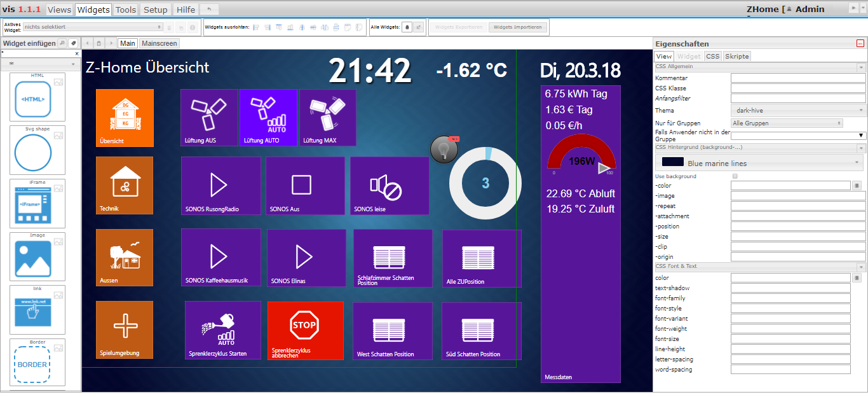Collapse the CSS Hintergrund section
Image resolution: width=868 pixels, height=397 pixels.
[x=861, y=148]
